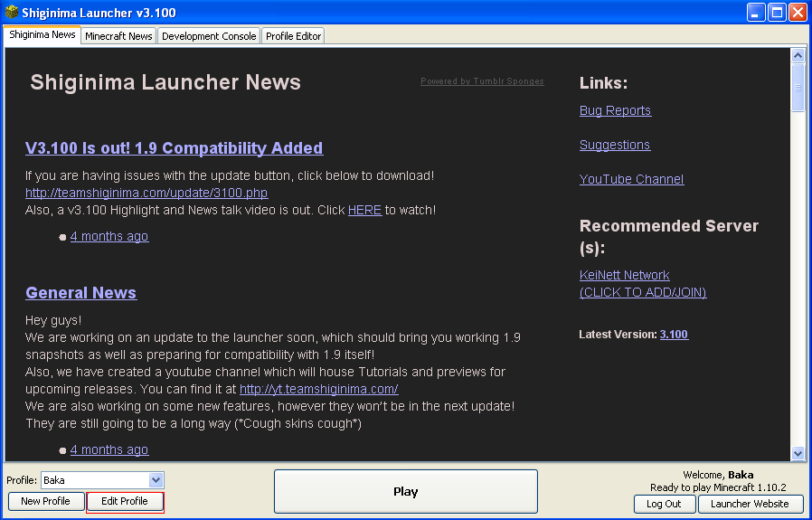
Task: Follow the teamshiginima.com update 3100.php link
Action: point(146,193)
